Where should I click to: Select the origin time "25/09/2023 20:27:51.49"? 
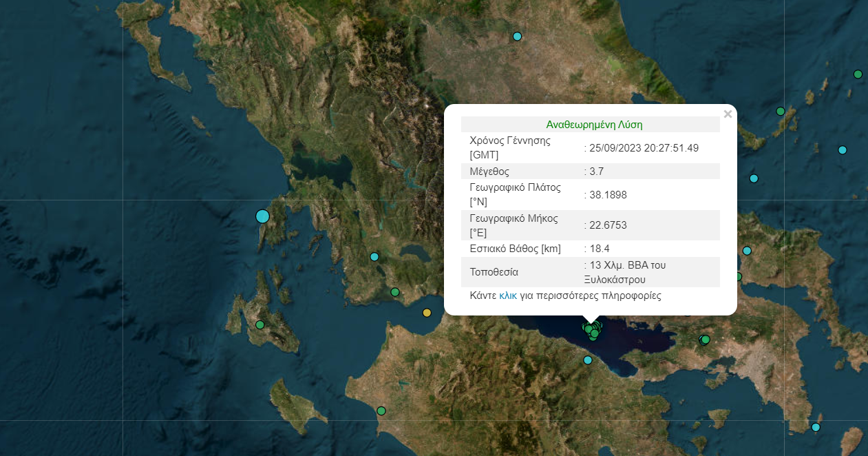tap(644, 148)
